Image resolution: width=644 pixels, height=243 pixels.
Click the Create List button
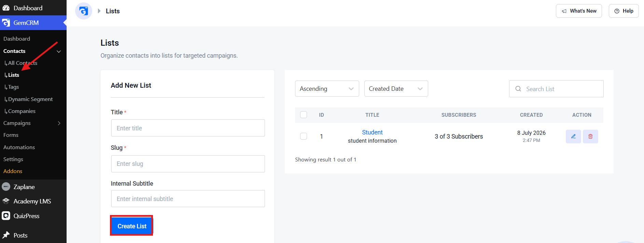click(x=132, y=226)
